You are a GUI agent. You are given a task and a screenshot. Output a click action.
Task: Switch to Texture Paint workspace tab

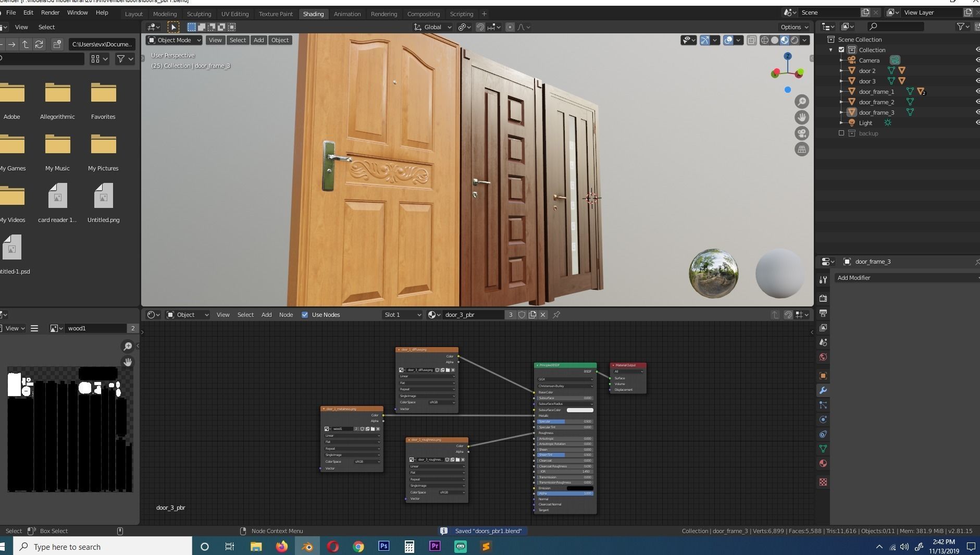(x=276, y=14)
